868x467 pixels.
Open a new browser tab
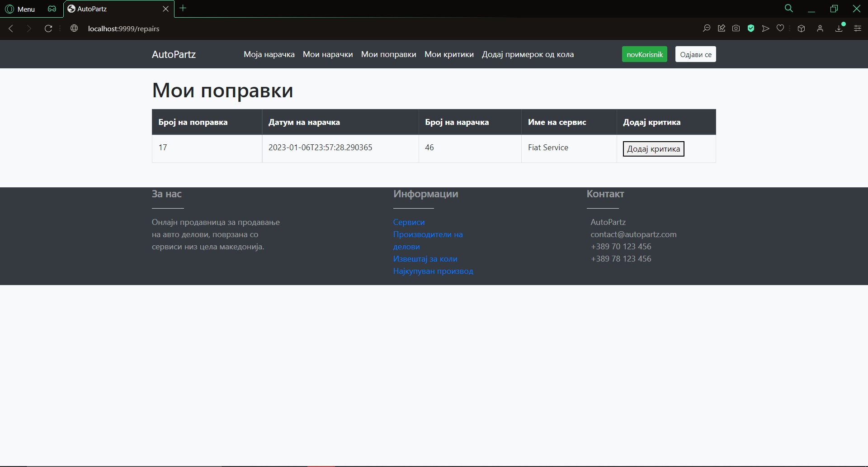click(x=183, y=8)
